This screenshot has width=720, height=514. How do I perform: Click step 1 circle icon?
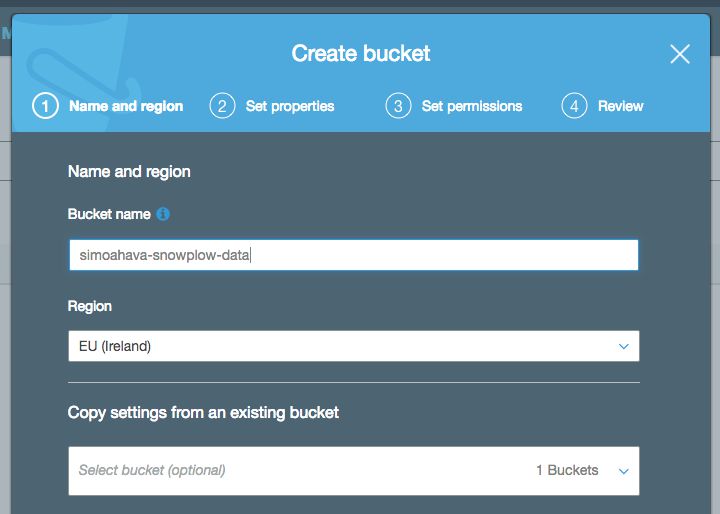coord(45,106)
